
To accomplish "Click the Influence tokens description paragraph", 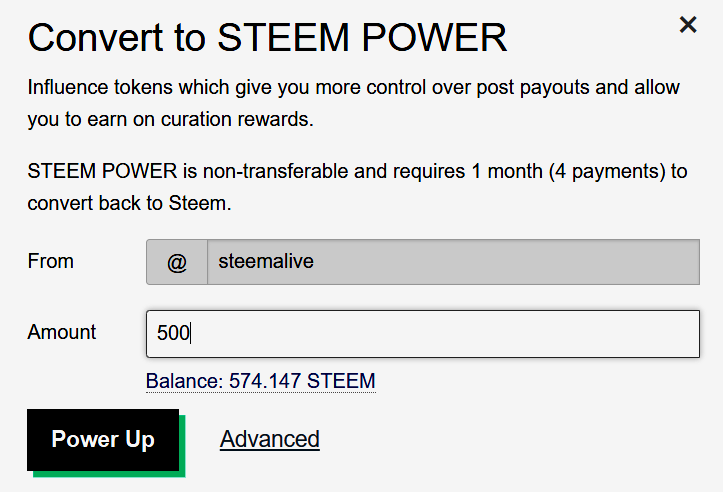I will click(354, 103).
